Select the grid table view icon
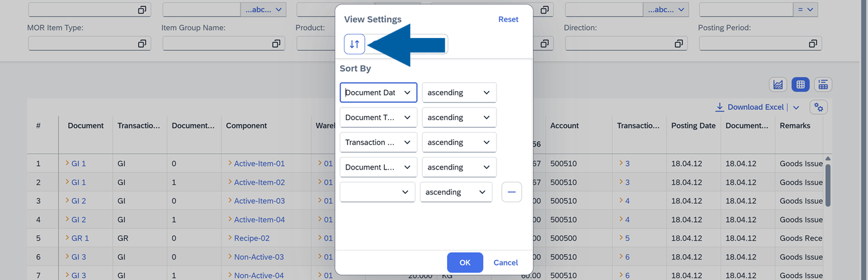 pos(800,85)
